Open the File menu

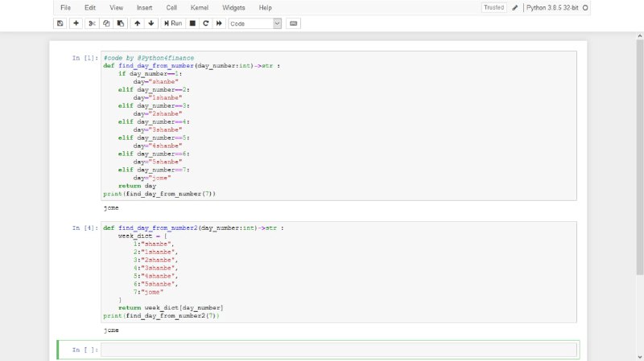(65, 8)
